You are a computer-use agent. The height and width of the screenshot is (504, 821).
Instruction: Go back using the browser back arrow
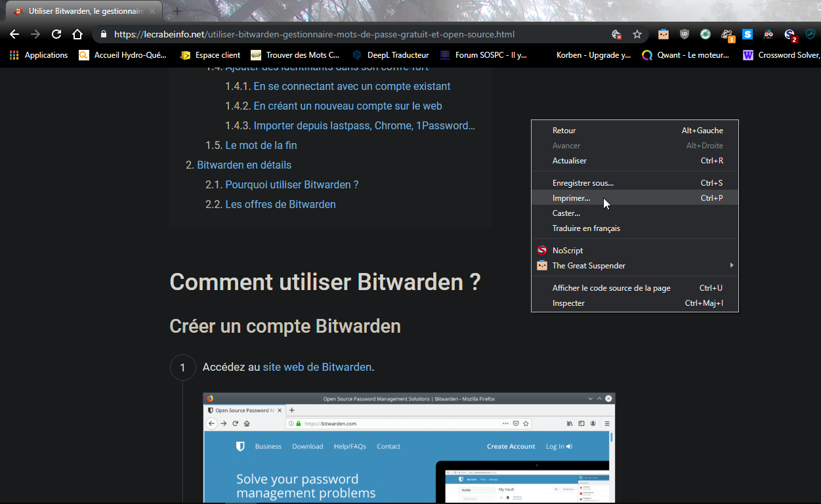click(x=14, y=34)
